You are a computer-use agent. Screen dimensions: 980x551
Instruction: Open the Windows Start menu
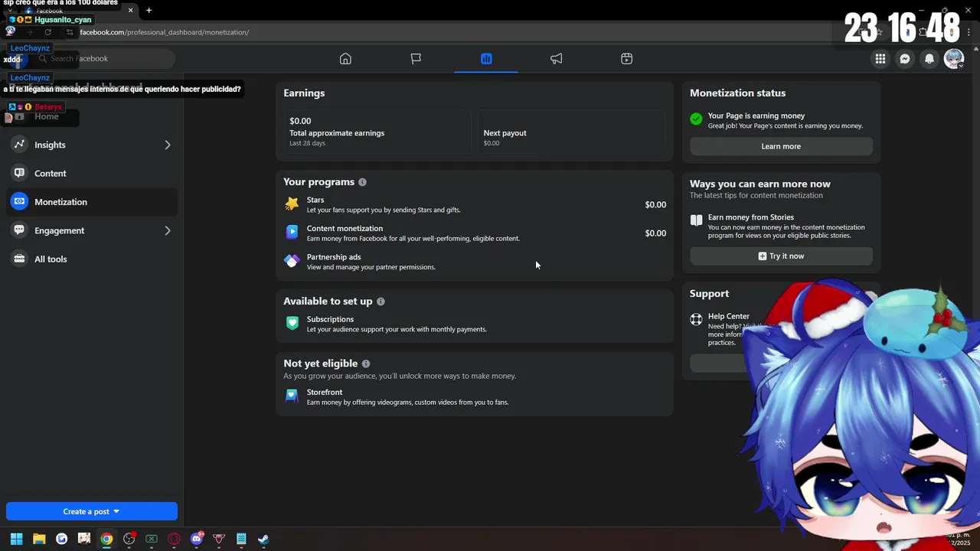point(16,539)
